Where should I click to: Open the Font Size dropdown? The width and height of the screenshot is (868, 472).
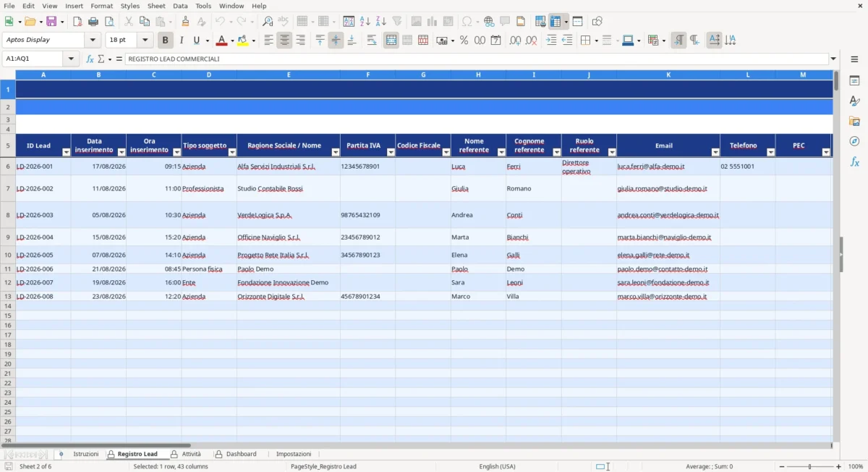(x=145, y=41)
